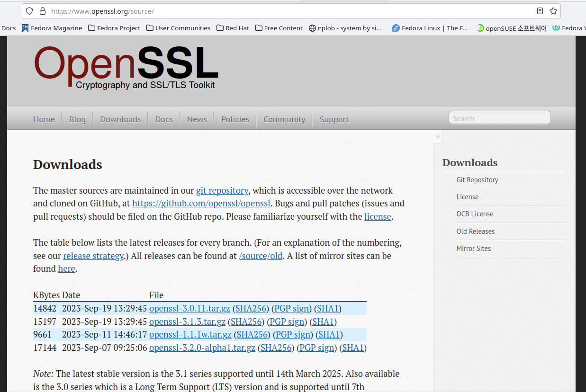Go to the Home nav item

point(44,119)
